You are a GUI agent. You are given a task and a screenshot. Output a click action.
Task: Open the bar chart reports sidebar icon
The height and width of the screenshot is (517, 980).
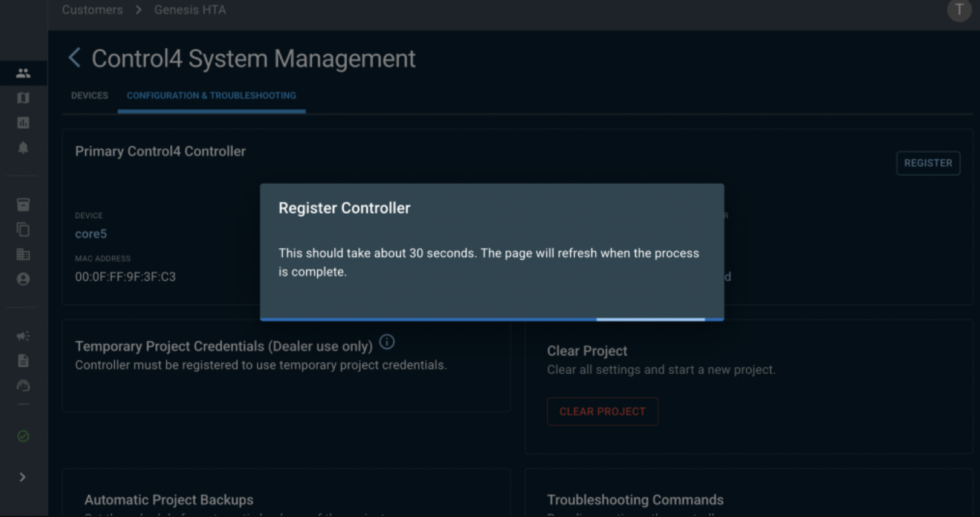[x=23, y=123]
